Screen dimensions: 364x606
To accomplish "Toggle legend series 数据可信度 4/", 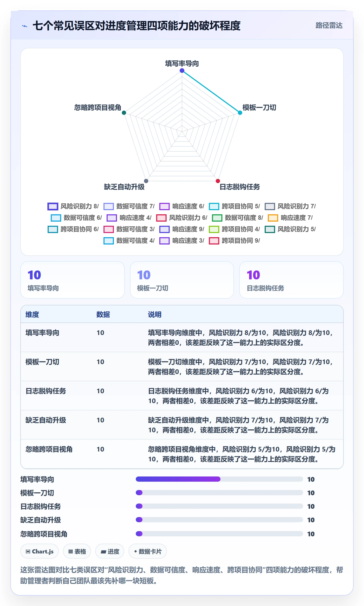I will point(129,241).
